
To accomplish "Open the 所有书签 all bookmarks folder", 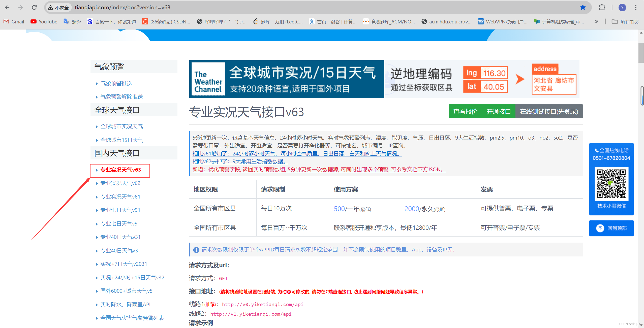I will (x=625, y=22).
